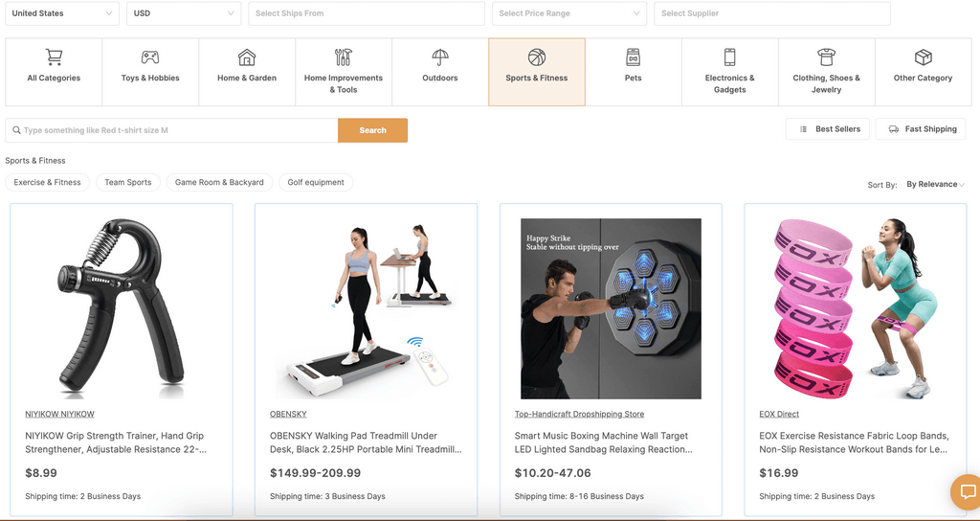Open the boxing machine product image
The width and height of the screenshot is (980, 521).
coord(611,308)
